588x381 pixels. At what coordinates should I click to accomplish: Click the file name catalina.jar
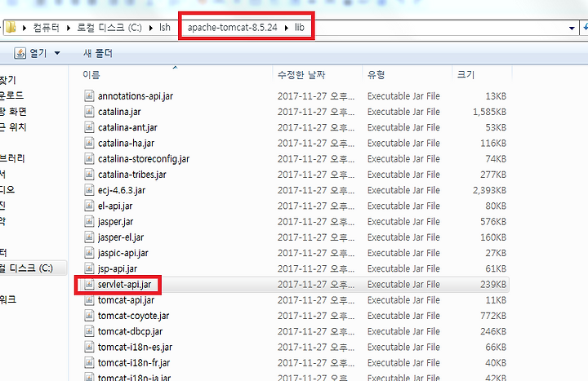(119, 112)
